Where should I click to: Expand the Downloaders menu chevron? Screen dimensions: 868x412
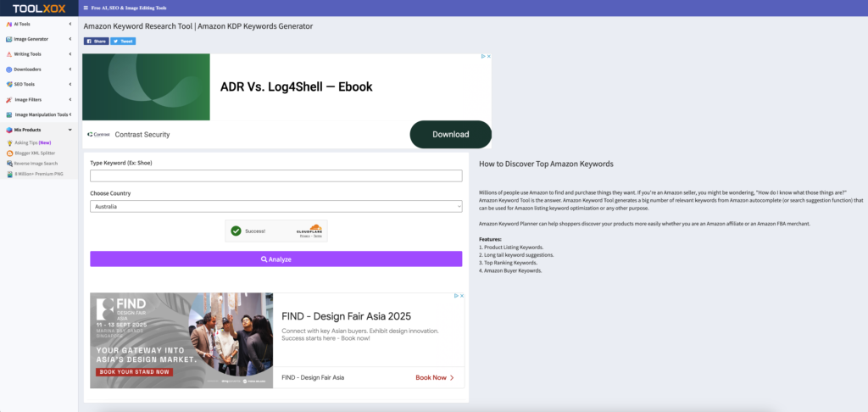click(70, 70)
